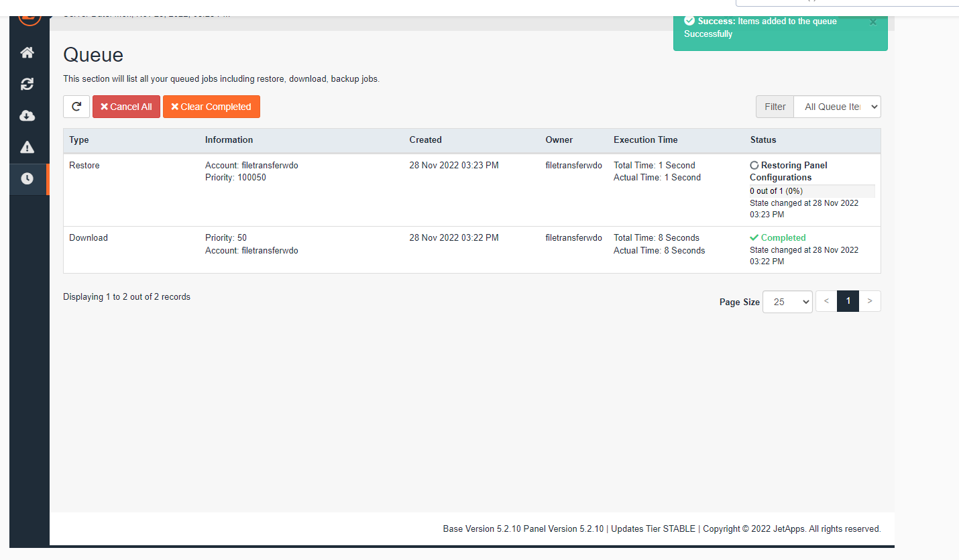
Task: Open the All Queue Items filter dropdown
Action: [x=837, y=107]
